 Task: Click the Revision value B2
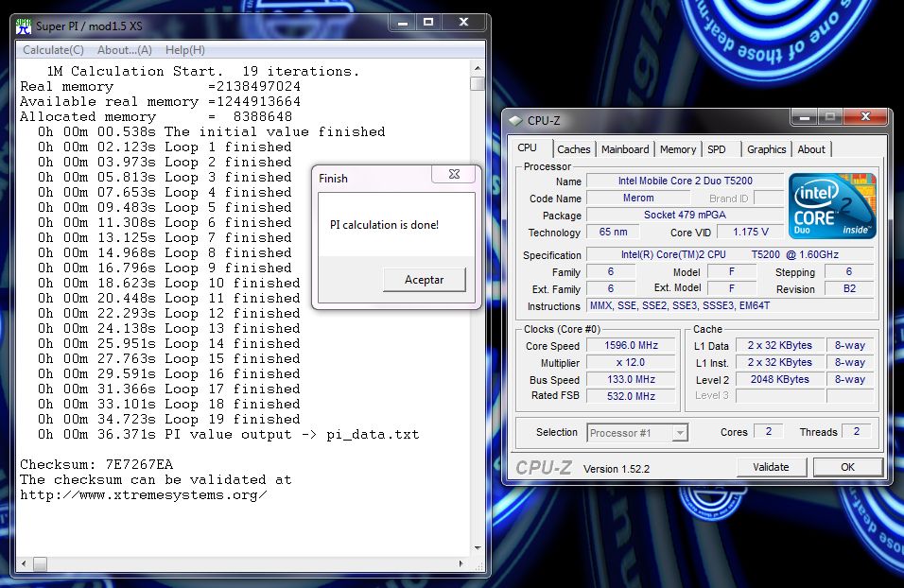(x=849, y=289)
